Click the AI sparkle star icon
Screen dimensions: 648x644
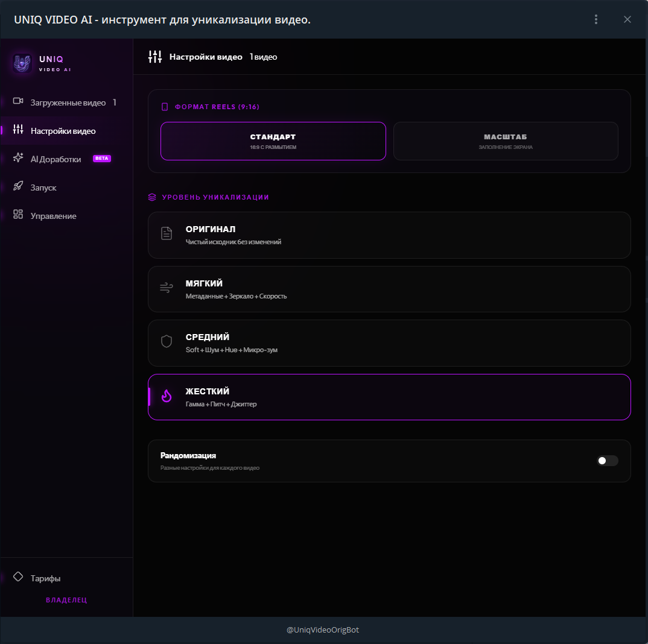(18, 158)
